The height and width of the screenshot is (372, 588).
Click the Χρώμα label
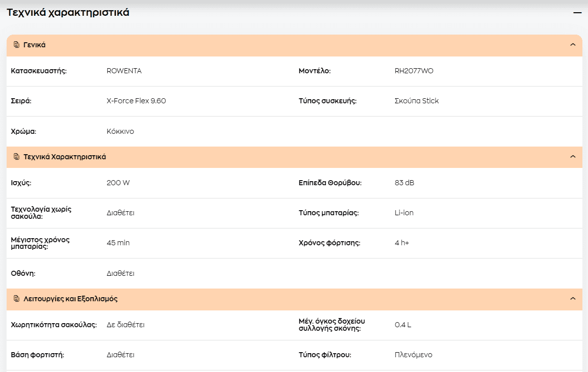click(23, 132)
